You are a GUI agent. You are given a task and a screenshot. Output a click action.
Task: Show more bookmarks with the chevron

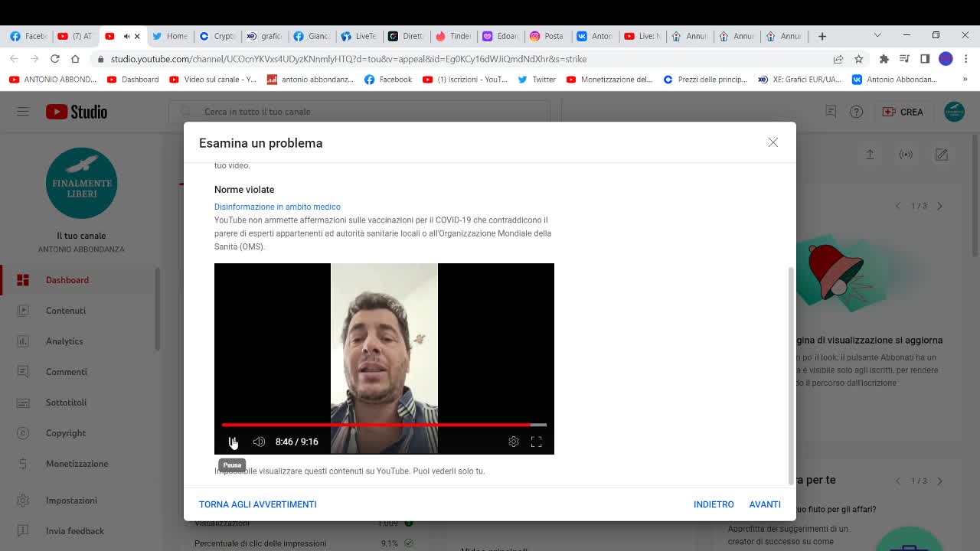coord(965,80)
